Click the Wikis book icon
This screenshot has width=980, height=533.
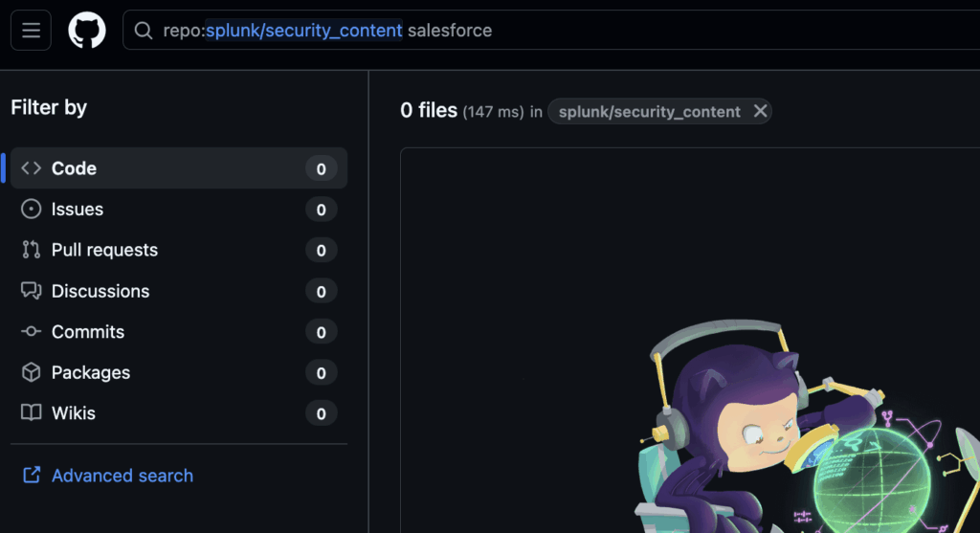(32, 413)
